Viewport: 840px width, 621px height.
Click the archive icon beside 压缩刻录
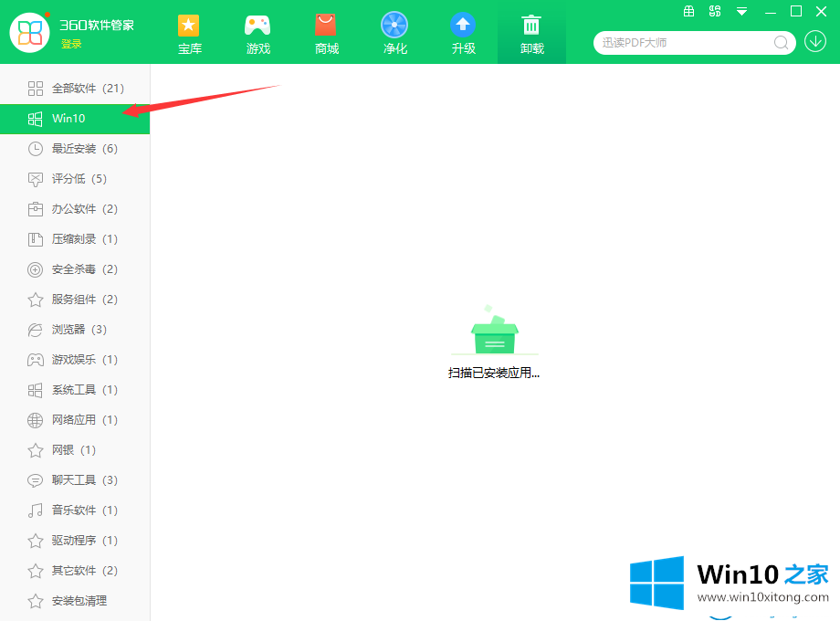(36, 239)
